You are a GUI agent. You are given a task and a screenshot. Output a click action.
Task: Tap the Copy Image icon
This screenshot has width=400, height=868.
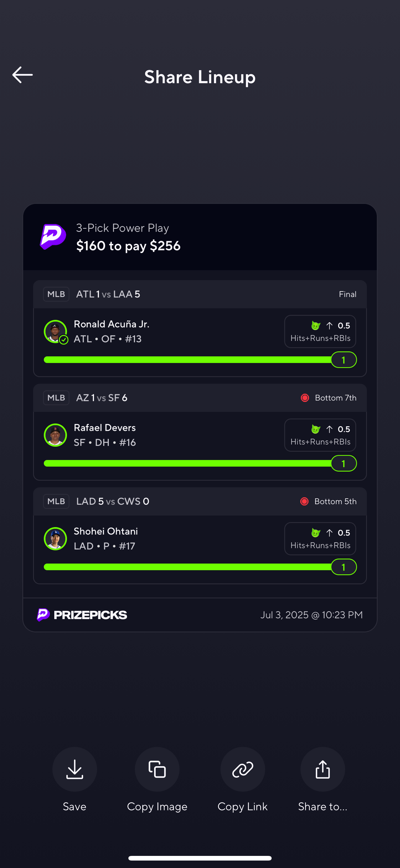click(157, 769)
